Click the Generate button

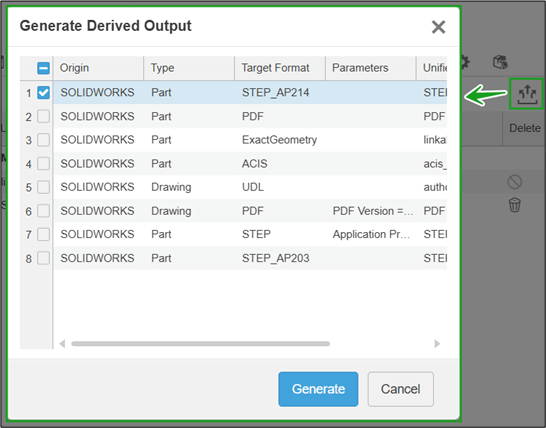tap(318, 389)
